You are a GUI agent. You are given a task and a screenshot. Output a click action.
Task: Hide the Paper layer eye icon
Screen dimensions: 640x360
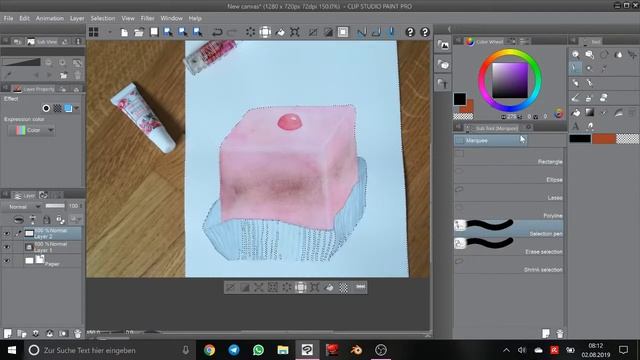[x=7, y=260]
